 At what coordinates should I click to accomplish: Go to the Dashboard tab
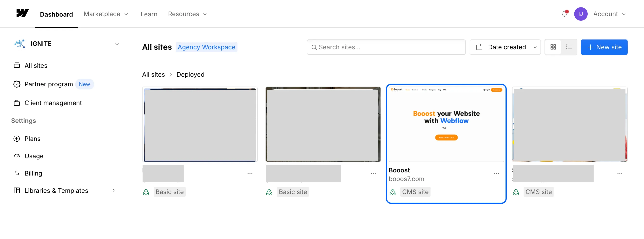[56, 14]
